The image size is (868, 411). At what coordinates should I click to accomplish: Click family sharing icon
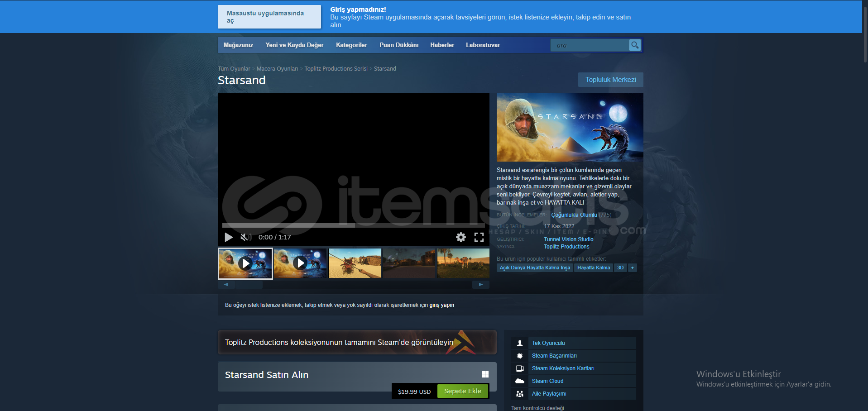pos(520,394)
